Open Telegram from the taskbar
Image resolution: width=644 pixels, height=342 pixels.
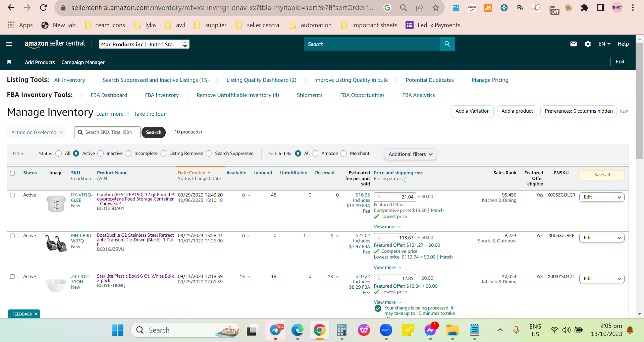276,330
